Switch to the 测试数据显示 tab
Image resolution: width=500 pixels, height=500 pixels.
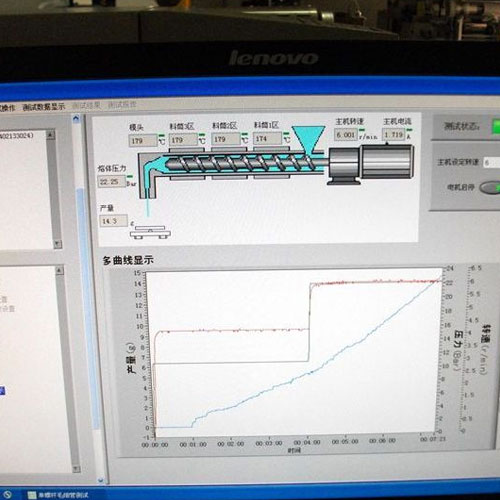coord(44,107)
